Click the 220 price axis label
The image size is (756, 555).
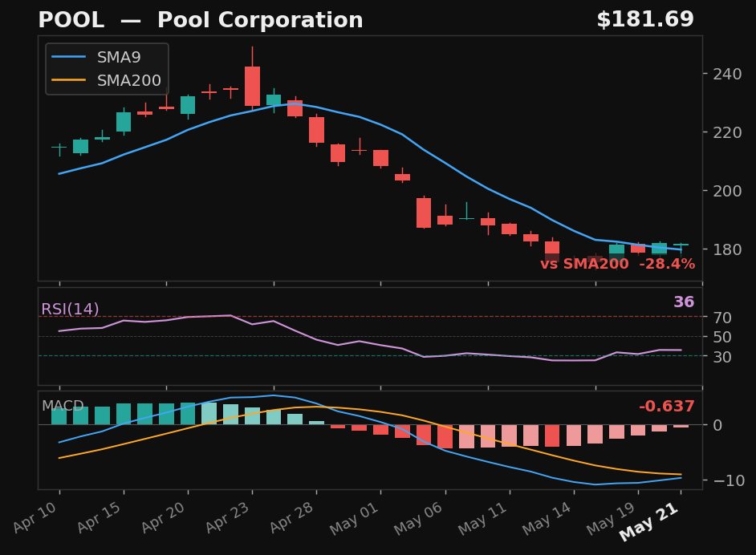tap(727, 132)
